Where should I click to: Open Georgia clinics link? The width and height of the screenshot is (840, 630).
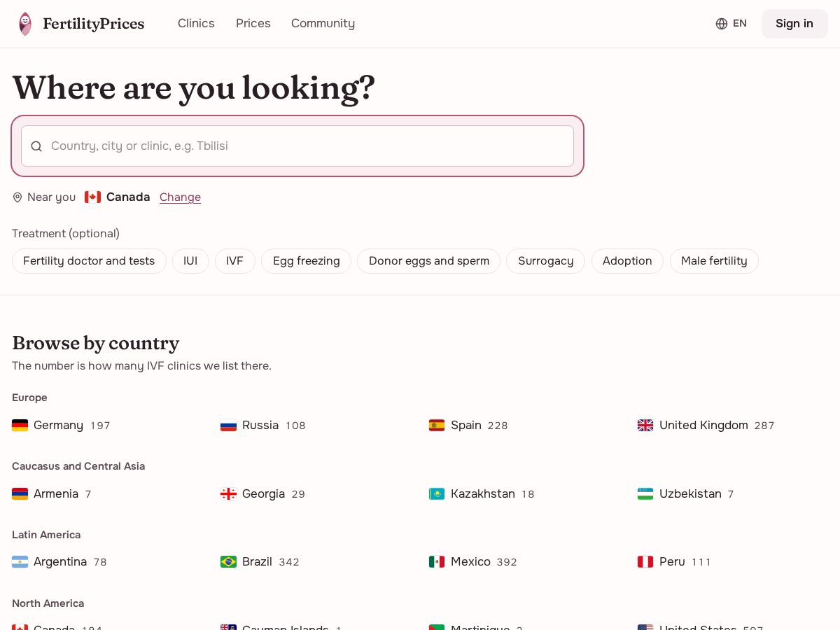[262, 494]
